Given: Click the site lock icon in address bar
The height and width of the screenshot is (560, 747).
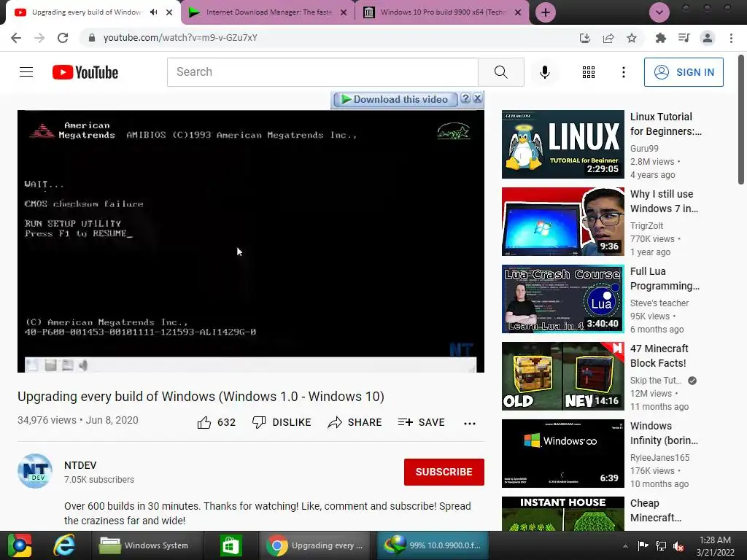Looking at the screenshot, I should [92, 38].
